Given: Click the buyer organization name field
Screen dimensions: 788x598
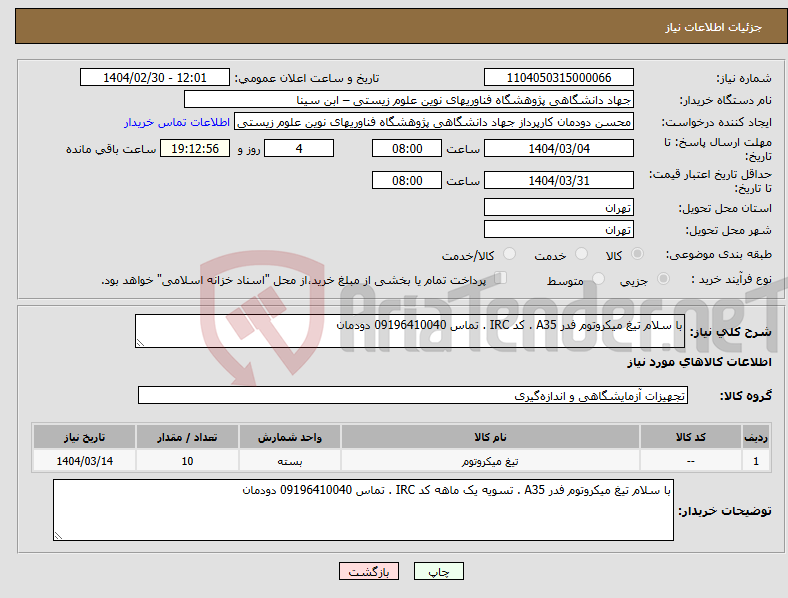Looking at the screenshot, I should [409, 99].
